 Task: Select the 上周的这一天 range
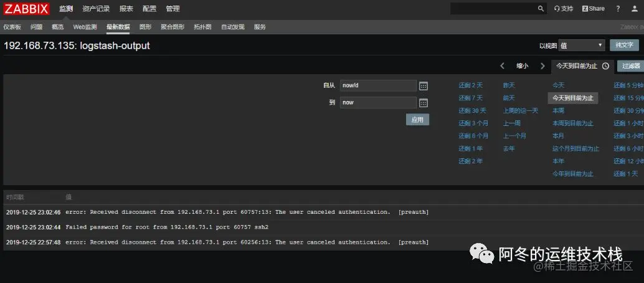521,111
